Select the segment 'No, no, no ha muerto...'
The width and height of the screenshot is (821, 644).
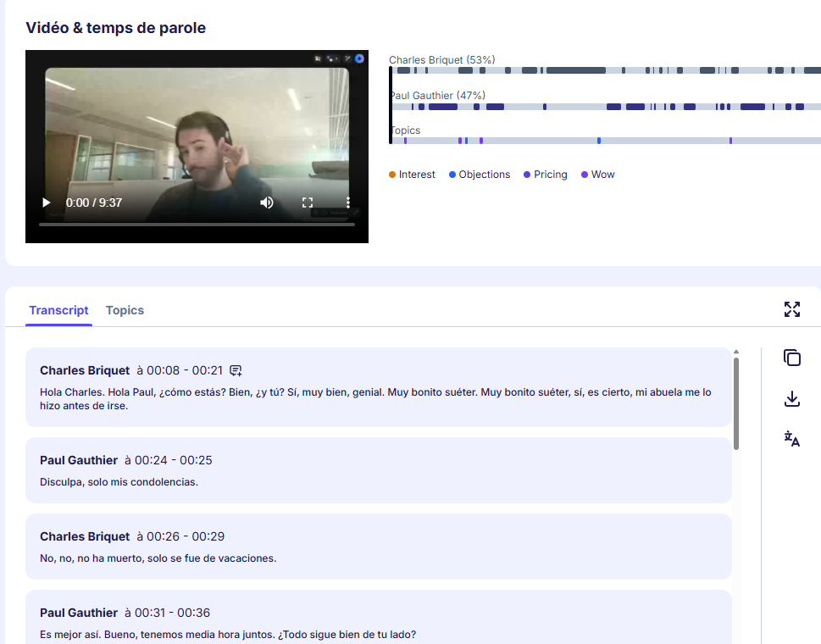[x=378, y=547]
